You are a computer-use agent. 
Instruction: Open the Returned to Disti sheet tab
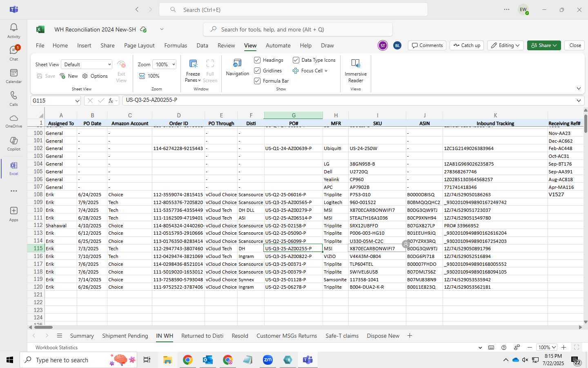click(202, 336)
